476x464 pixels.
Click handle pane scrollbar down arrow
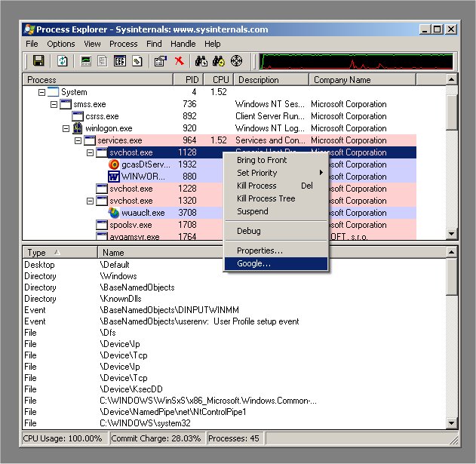pos(451,423)
